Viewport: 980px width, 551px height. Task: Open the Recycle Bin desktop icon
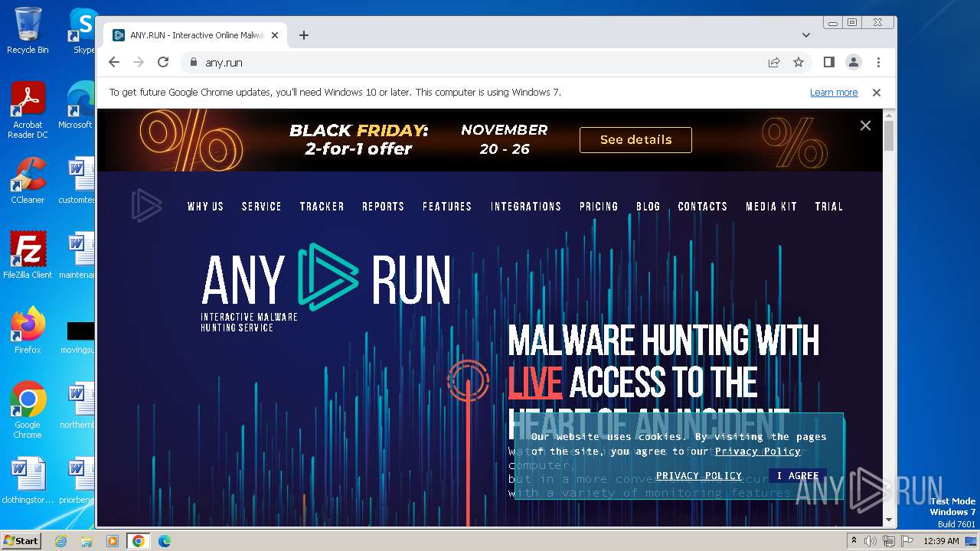(28, 31)
